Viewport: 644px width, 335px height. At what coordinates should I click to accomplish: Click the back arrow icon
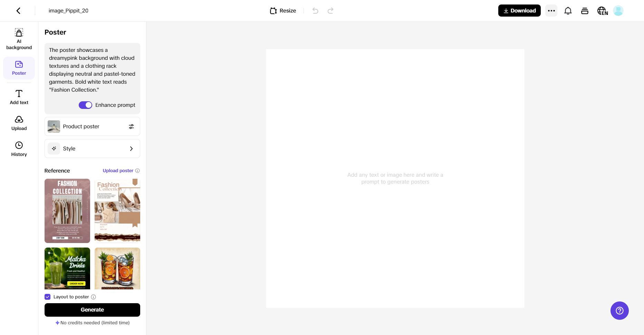tap(18, 11)
